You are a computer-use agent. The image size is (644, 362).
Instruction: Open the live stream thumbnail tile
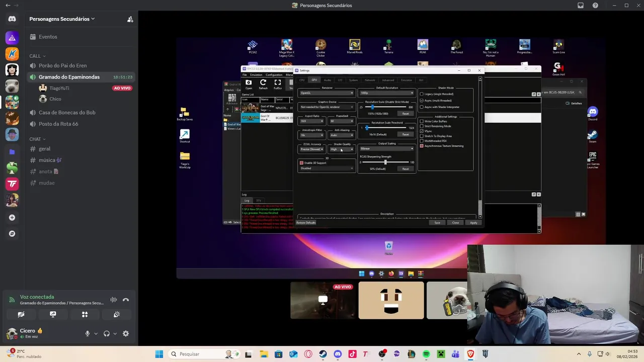[x=323, y=300]
